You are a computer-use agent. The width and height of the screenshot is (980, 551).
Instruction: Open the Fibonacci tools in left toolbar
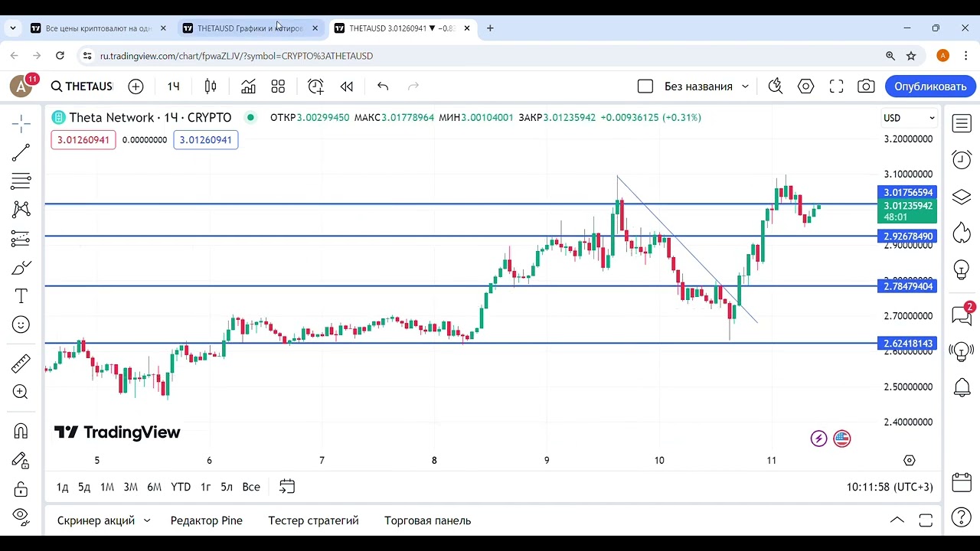[21, 181]
